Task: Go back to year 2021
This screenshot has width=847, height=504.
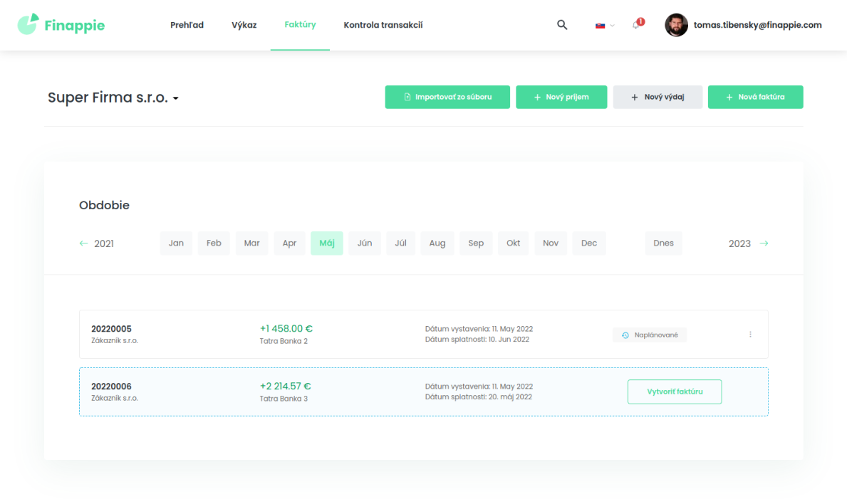Action: [97, 243]
